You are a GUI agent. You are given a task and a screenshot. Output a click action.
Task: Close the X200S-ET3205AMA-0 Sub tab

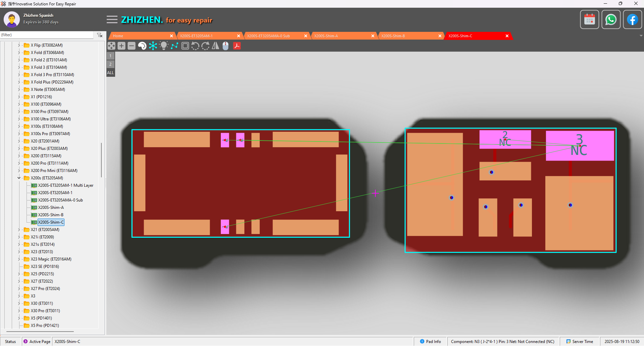[x=306, y=36]
